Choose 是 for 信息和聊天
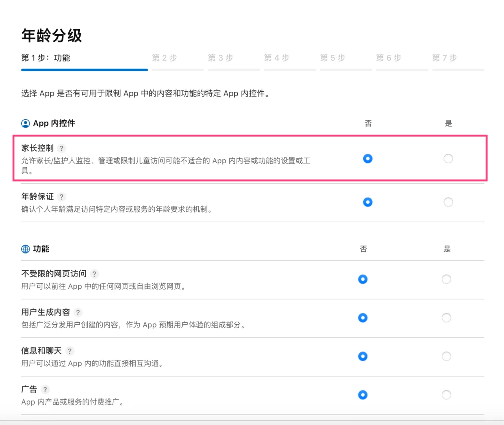This screenshot has height=425, width=504. 447,356
